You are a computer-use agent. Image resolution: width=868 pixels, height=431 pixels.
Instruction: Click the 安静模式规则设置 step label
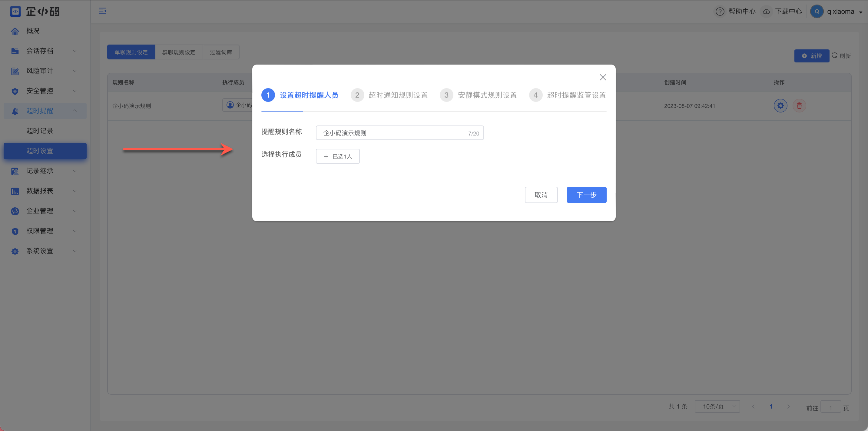(x=487, y=95)
